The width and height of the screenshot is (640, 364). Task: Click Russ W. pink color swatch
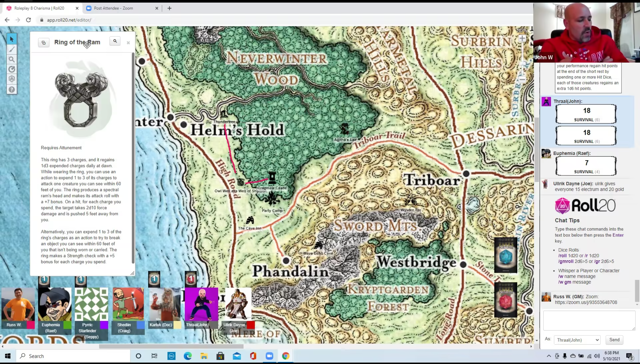[x=31, y=325]
